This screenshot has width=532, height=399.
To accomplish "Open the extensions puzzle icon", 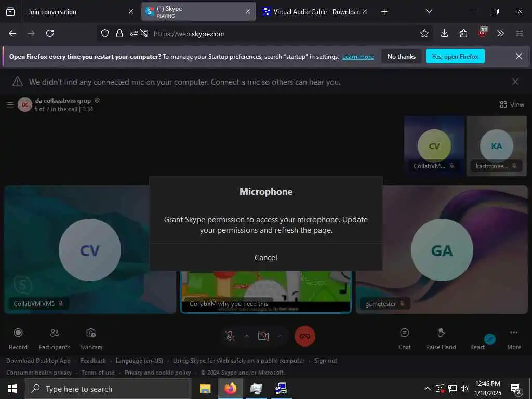I will pos(463,33).
